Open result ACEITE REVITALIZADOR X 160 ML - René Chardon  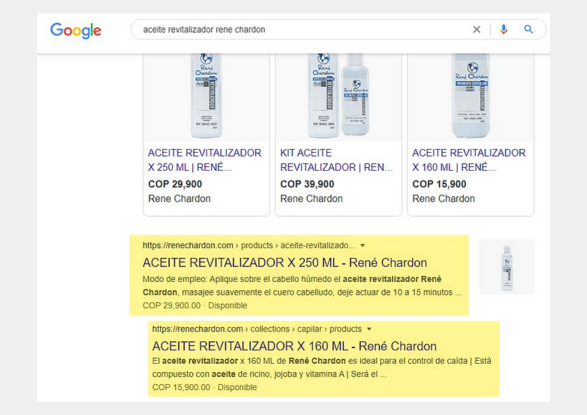pos(294,346)
